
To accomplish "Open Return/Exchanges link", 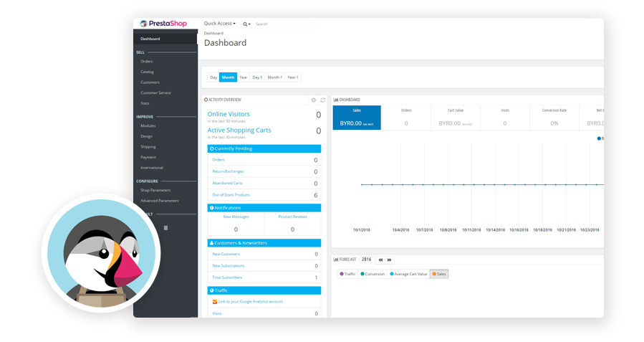I will (x=228, y=171).
